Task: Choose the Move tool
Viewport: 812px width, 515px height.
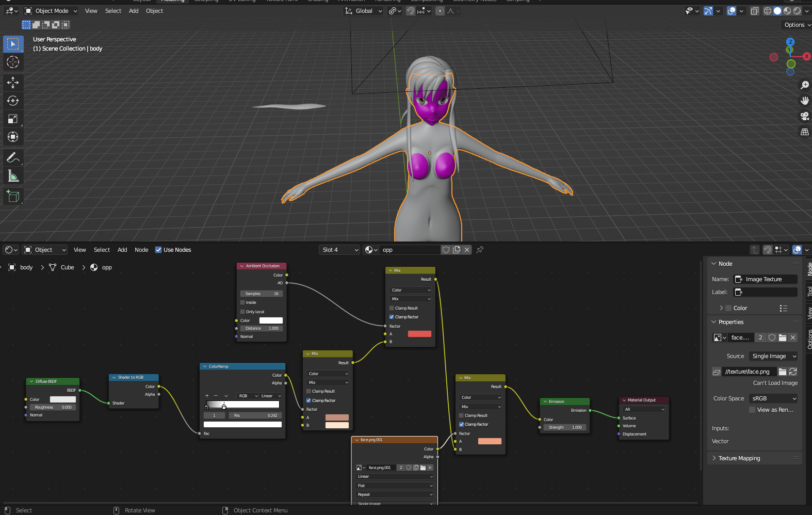Action: (x=13, y=83)
